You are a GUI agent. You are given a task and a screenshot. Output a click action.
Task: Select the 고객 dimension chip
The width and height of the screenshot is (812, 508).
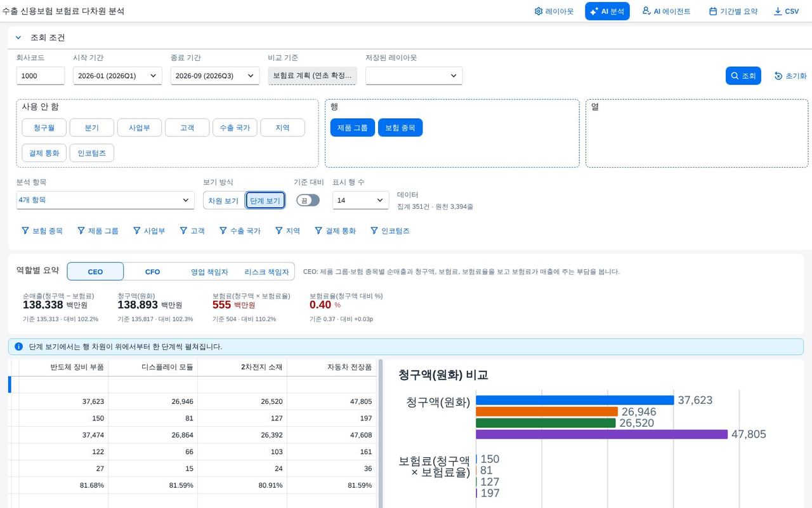click(x=187, y=128)
